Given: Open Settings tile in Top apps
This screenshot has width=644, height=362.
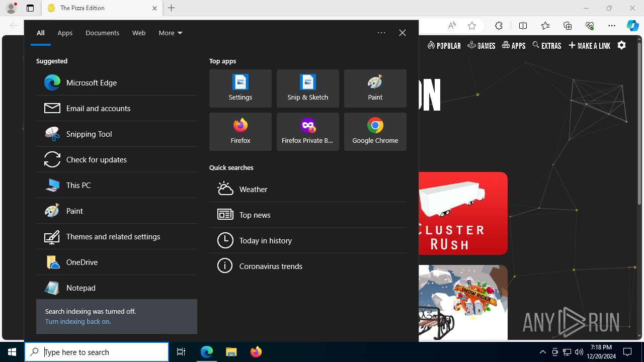Looking at the screenshot, I should tap(240, 88).
